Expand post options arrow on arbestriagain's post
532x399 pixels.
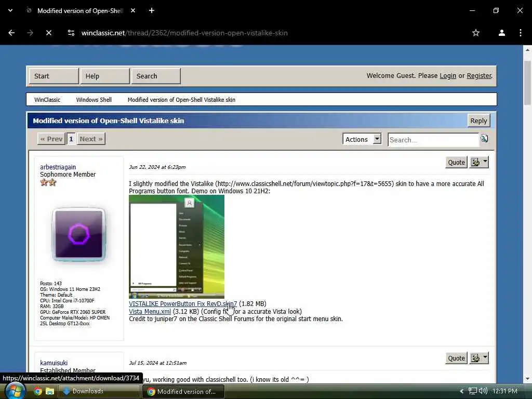485,162
